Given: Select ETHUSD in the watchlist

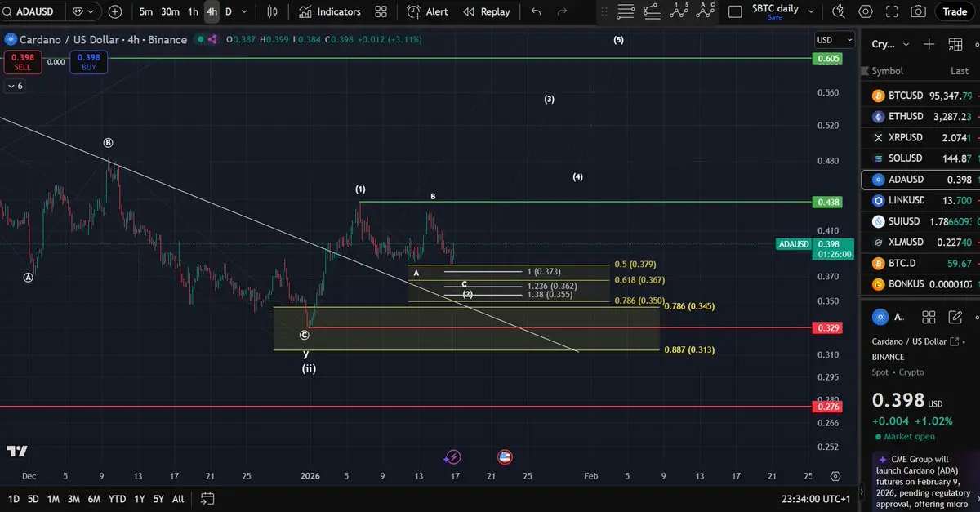Looking at the screenshot, I should [920, 116].
